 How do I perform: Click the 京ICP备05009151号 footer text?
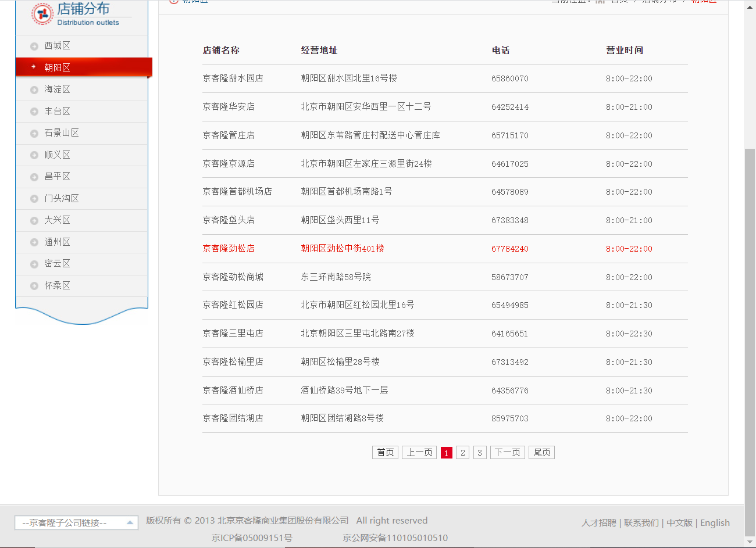(x=252, y=538)
